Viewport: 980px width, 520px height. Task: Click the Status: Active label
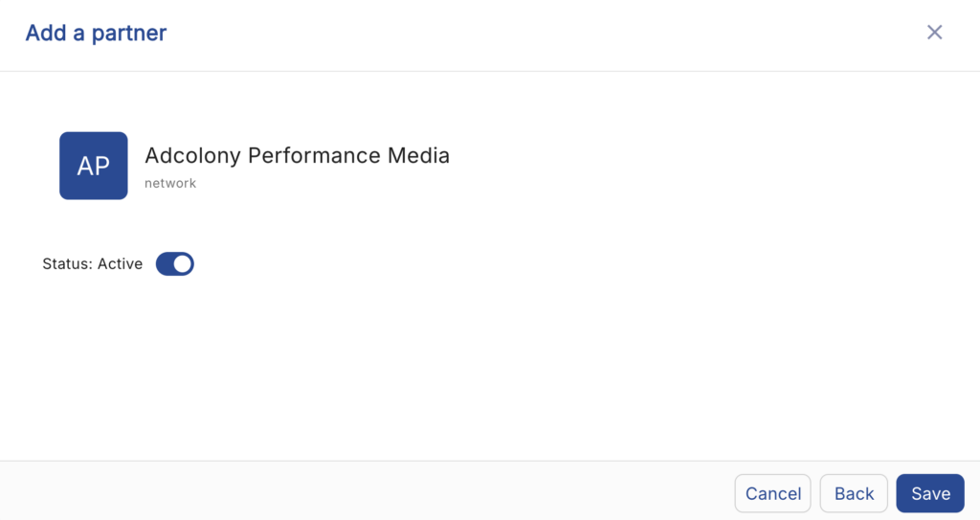coord(92,264)
